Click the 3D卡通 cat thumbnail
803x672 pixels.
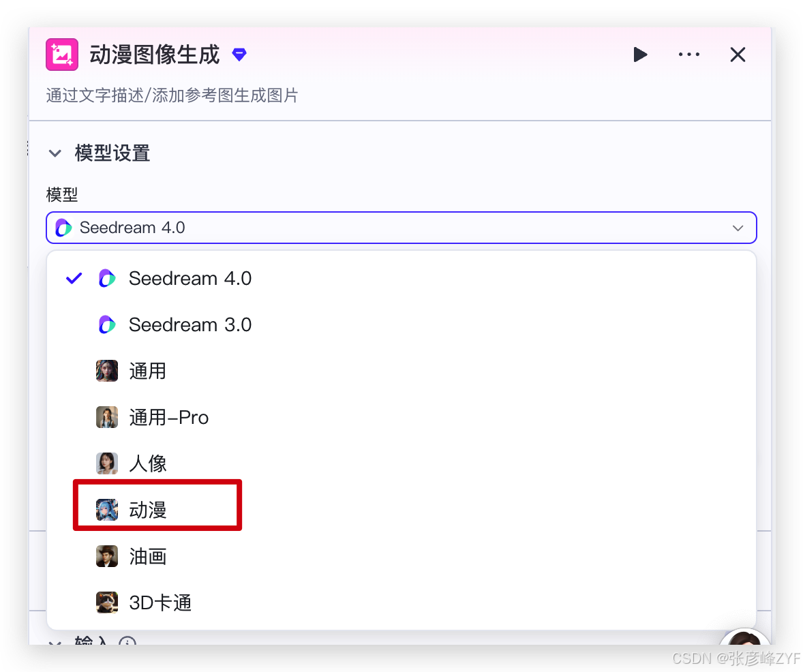click(x=106, y=603)
